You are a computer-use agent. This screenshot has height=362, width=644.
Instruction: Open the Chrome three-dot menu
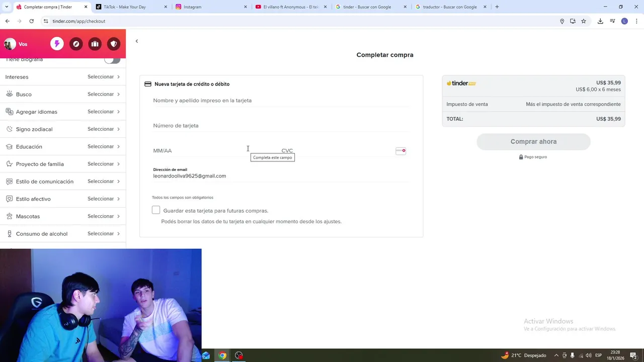[636, 21]
